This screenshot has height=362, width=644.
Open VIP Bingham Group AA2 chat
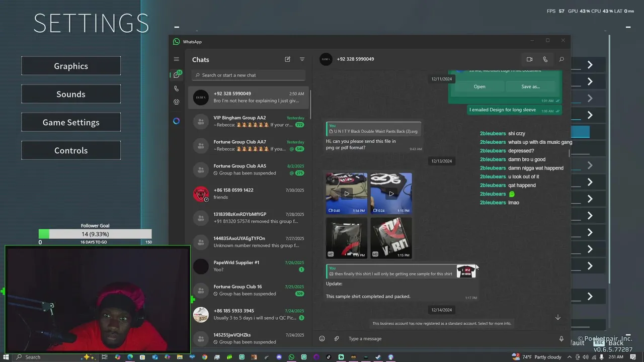(249, 121)
